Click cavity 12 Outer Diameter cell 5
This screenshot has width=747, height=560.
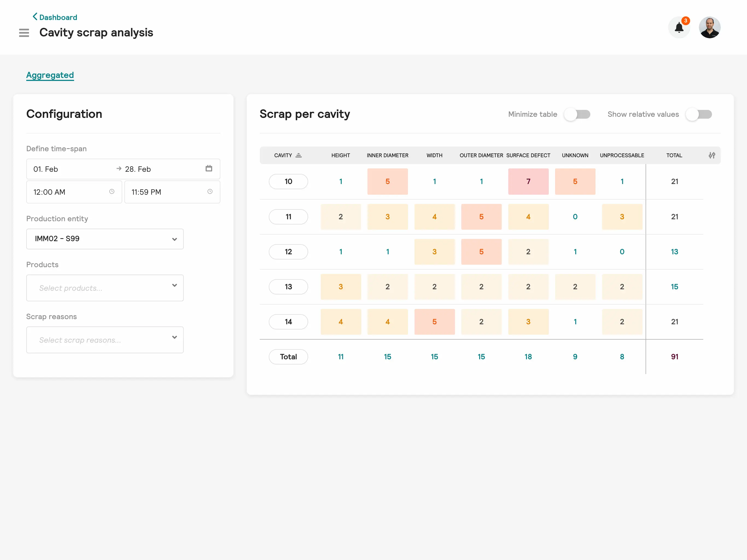[x=481, y=252]
